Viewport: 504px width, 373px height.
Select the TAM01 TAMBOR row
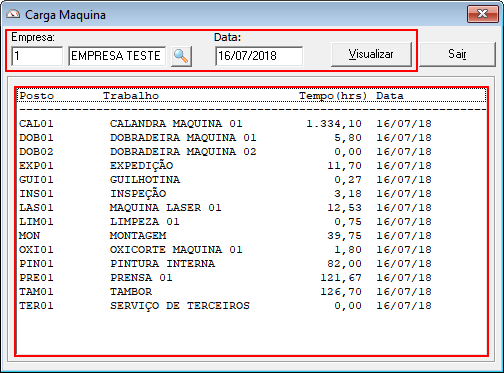pos(252,292)
